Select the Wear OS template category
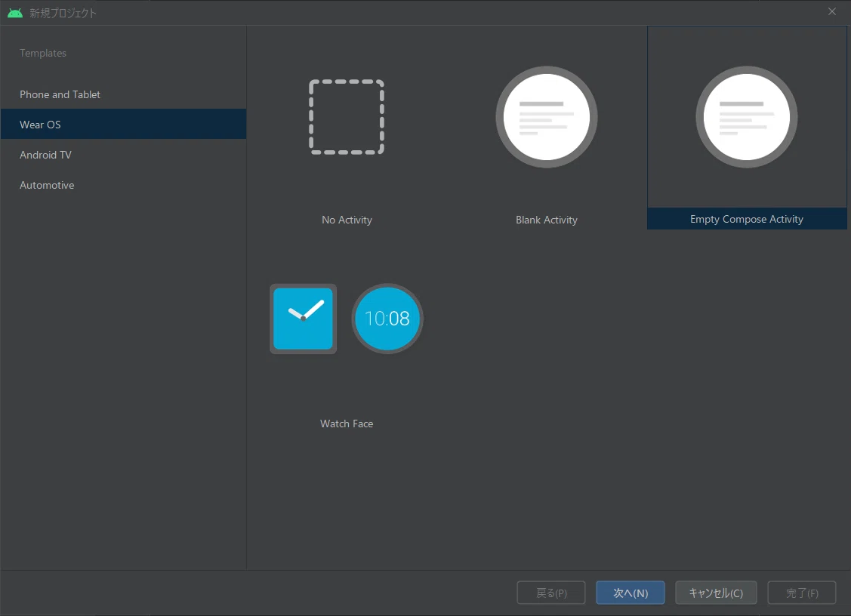Image resolution: width=851 pixels, height=616 pixels. tap(123, 125)
